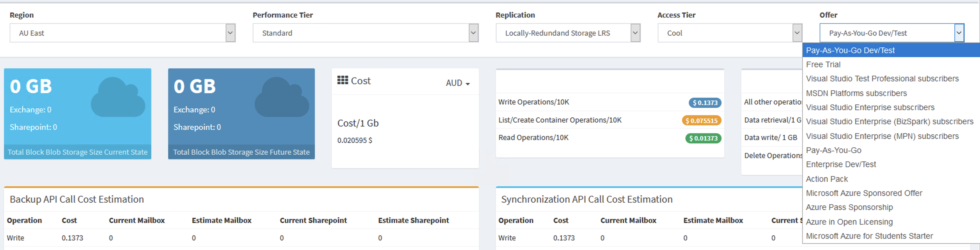This screenshot has height=250, width=980.
Task: Pick Enterprise Dev/Test from offer list
Action: pos(841,165)
